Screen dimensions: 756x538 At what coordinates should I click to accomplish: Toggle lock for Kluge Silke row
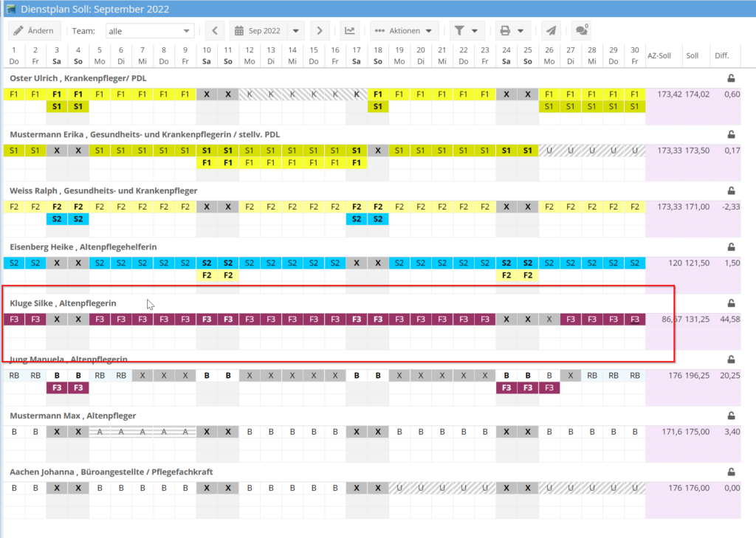(731, 303)
